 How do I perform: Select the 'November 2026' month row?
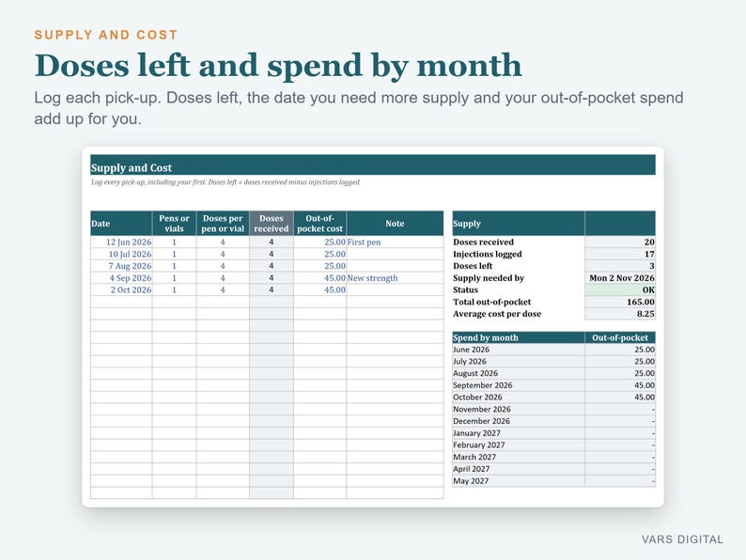coord(553,409)
